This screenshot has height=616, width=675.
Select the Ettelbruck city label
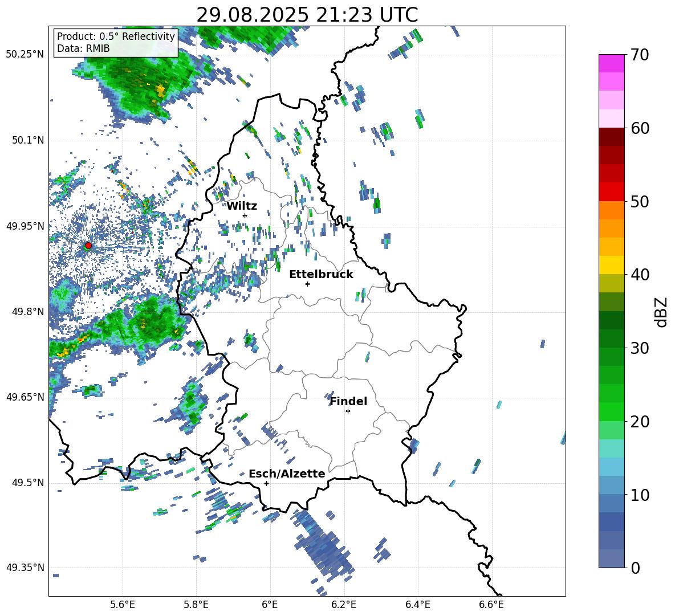(321, 275)
